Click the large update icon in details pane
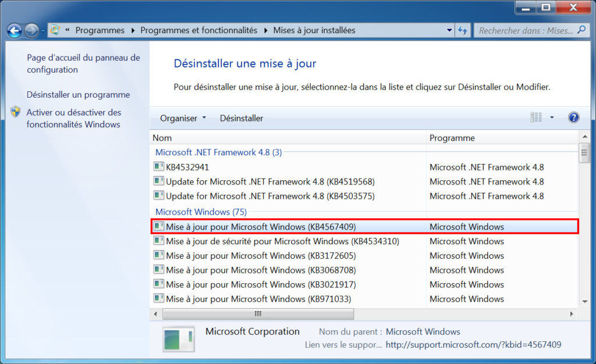This screenshot has width=596, height=364. point(179,339)
